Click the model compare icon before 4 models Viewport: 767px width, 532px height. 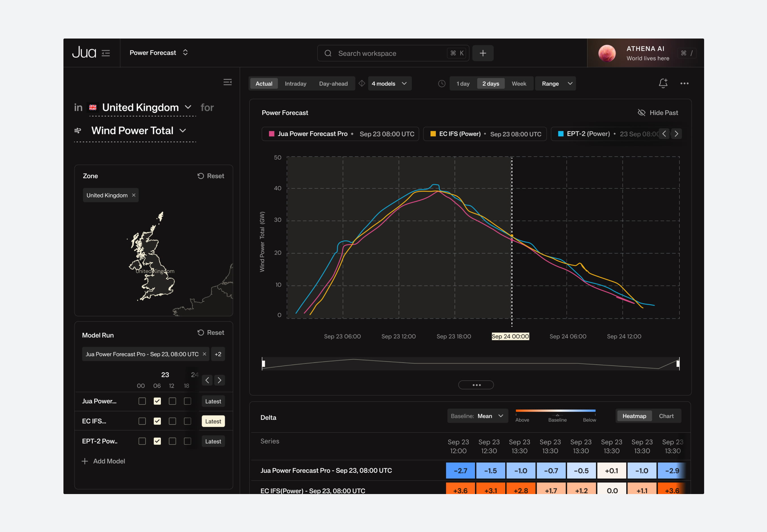362,83
